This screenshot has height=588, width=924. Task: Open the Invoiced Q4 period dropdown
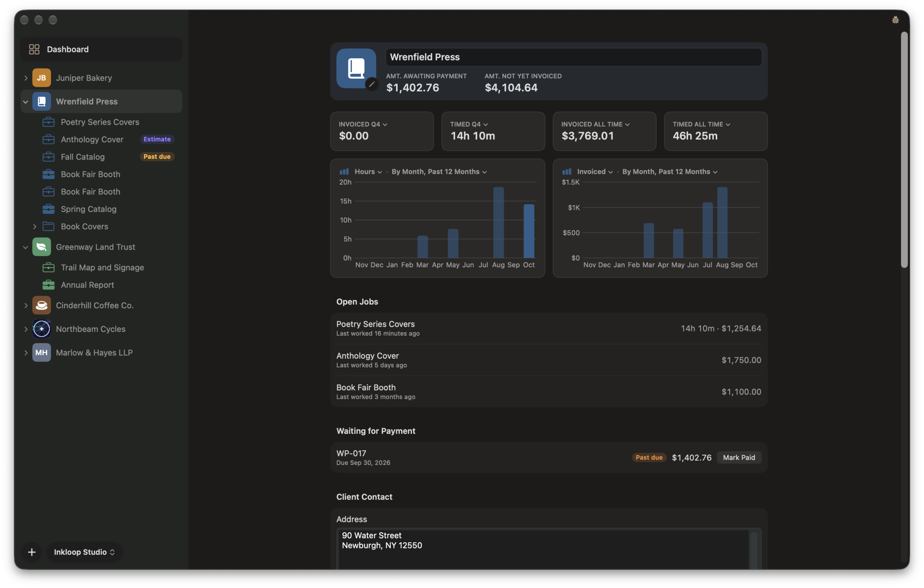pos(363,124)
